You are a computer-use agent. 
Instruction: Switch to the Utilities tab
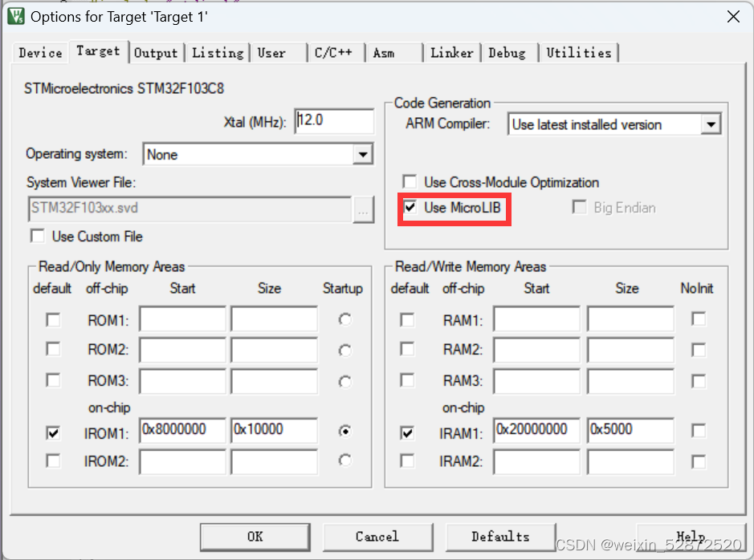point(578,53)
